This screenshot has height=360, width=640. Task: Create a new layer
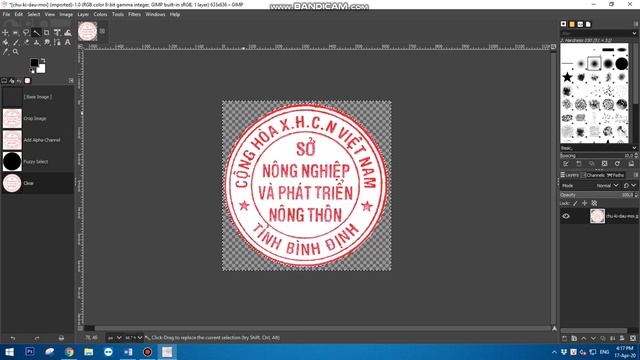564,338
